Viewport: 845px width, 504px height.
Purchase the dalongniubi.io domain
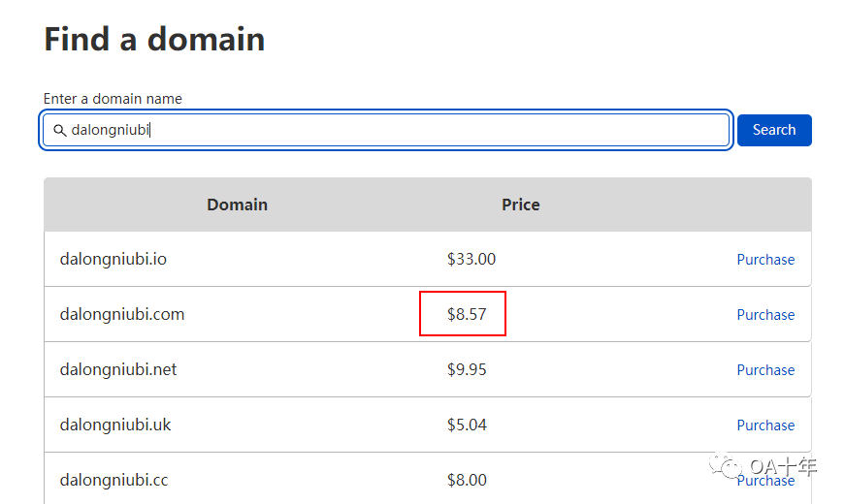(765, 260)
